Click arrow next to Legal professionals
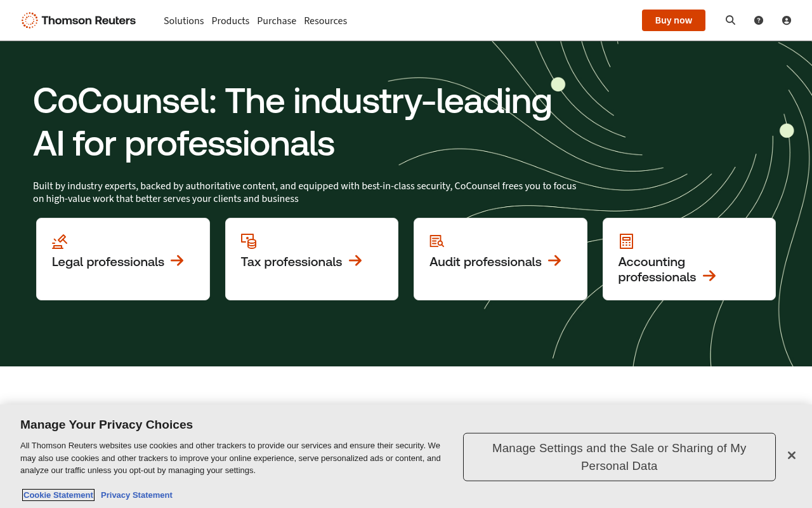812x508 pixels. [177, 260]
